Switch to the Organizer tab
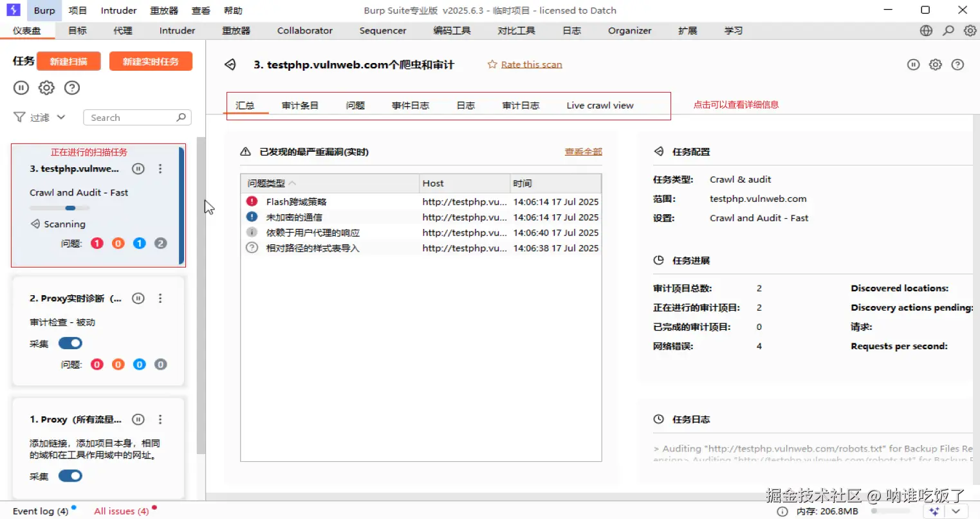Viewport: 980px width, 519px height. point(630,30)
